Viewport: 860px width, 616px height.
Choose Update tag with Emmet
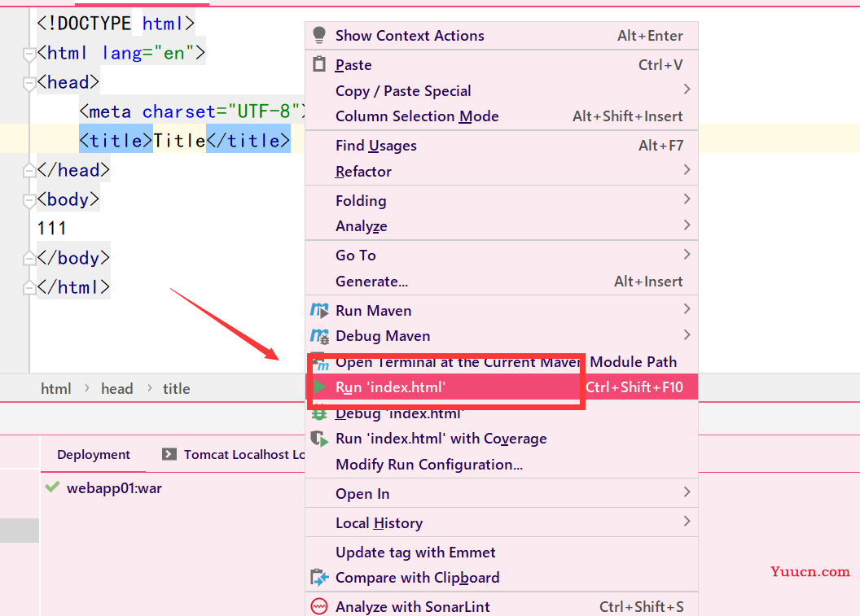tap(502, 552)
